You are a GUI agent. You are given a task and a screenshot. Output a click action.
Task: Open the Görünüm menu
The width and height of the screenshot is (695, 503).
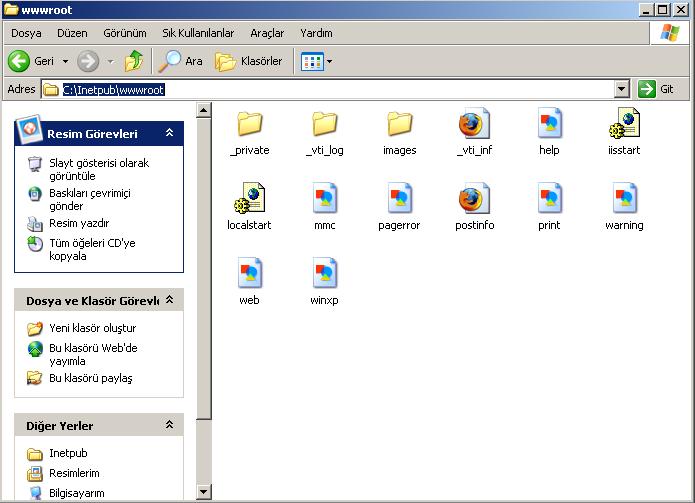(x=125, y=33)
